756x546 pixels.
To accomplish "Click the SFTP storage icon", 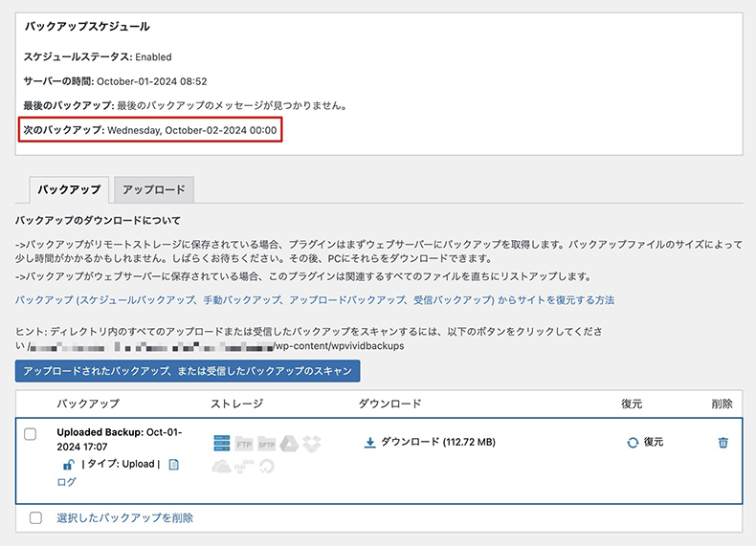I will pos(267,444).
